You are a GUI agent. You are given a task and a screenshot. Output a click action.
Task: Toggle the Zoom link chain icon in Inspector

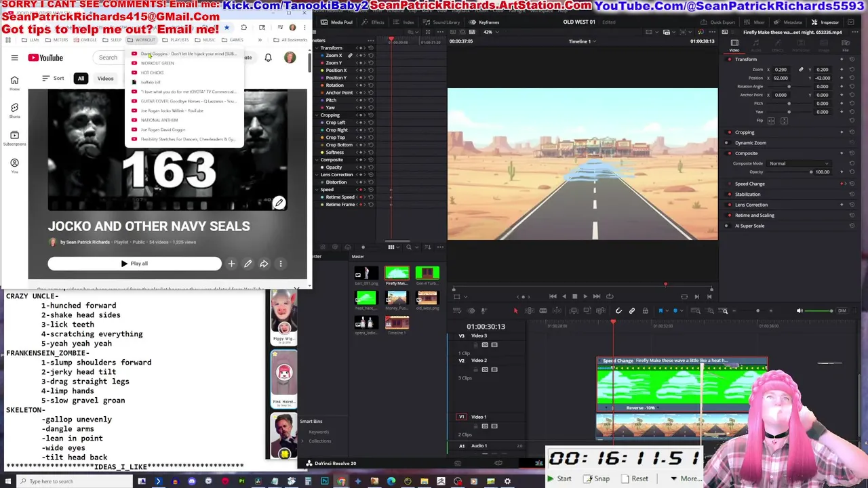(x=801, y=70)
